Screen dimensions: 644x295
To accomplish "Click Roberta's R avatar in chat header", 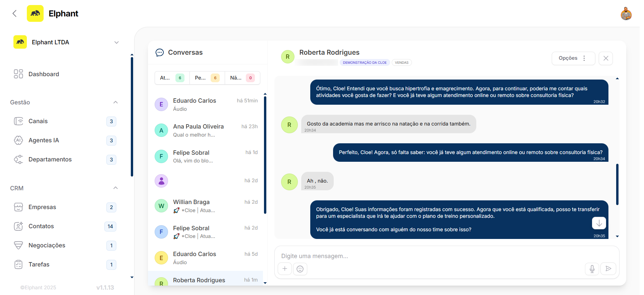I will point(287,57).
